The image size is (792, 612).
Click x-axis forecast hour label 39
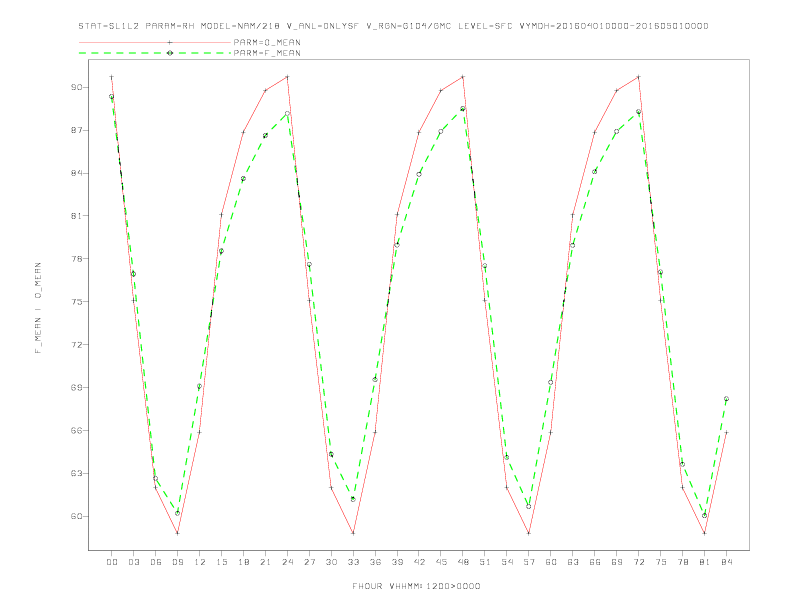397,562
